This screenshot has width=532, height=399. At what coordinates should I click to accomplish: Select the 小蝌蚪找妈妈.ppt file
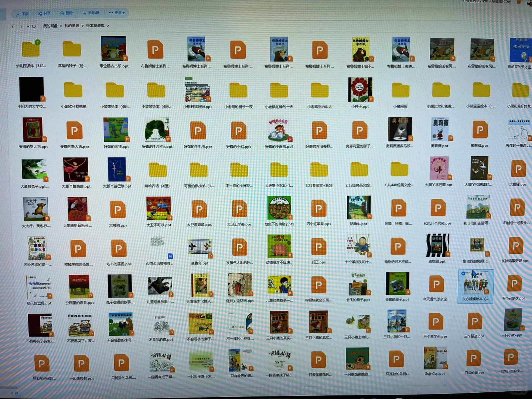pos(197,89)
